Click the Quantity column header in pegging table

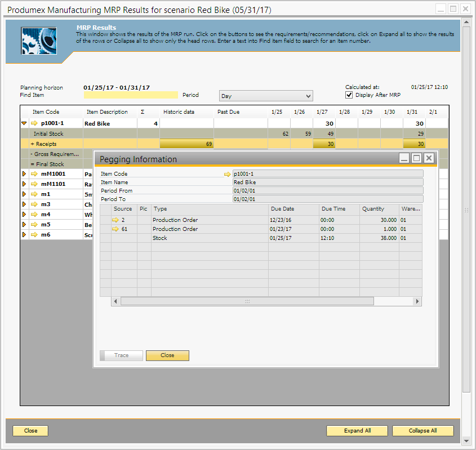[379, 209]
